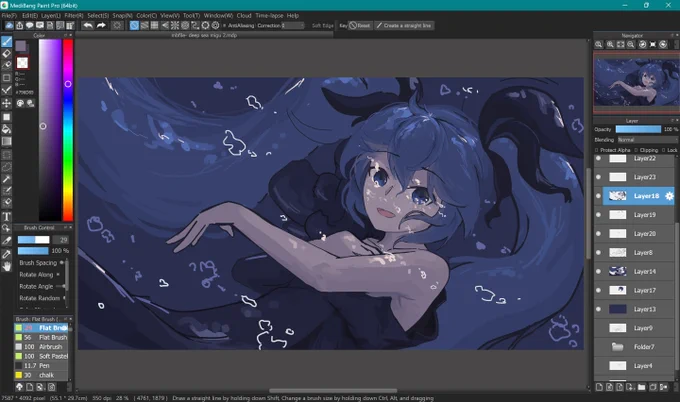Select the Text tool
This screenshot has width=680, height=402.
tap(7, 216)
